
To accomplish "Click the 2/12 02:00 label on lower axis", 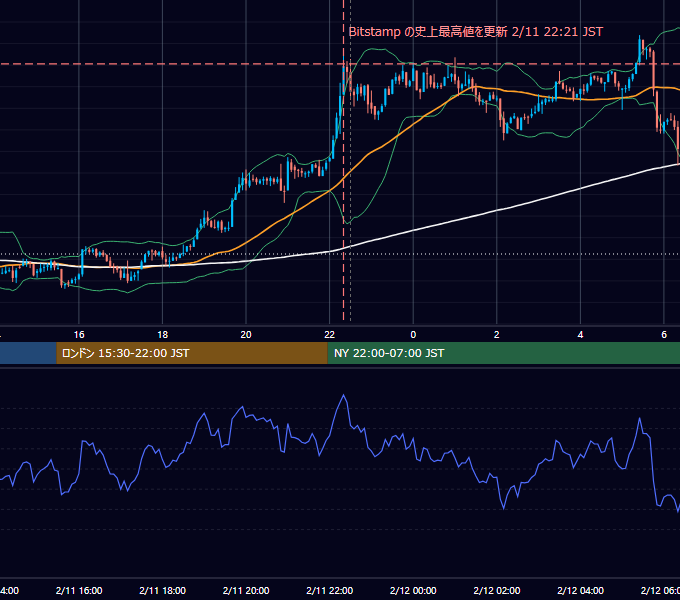I will tap(497, 590).
